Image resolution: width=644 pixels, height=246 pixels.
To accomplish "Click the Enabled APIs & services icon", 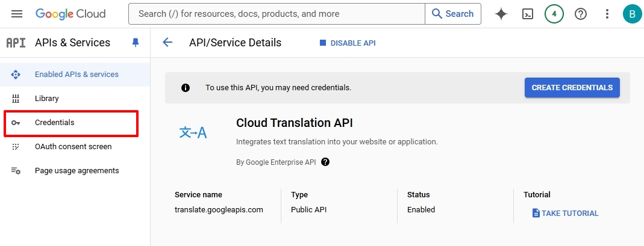I will tap(16, 74).
